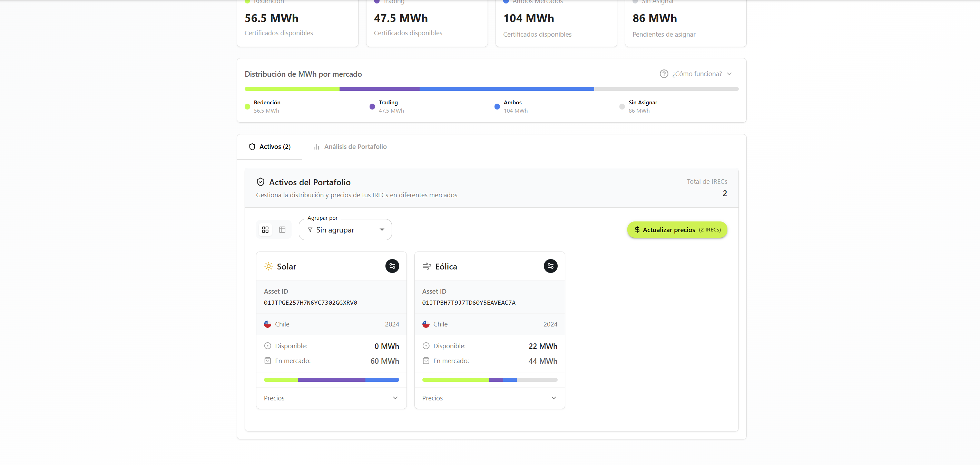Click the wind icon on Eólica card
The image size is (980, 465).
427,266
